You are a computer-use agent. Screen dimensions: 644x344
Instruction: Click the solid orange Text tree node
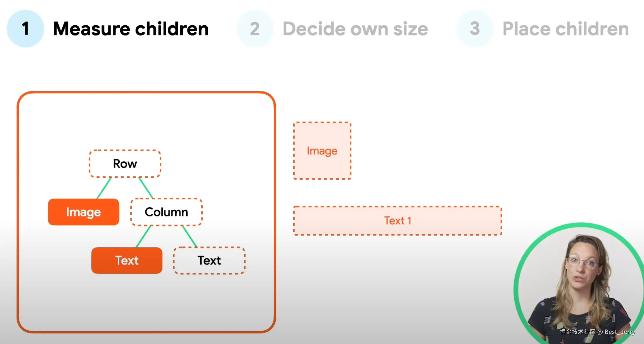[127, 261]
